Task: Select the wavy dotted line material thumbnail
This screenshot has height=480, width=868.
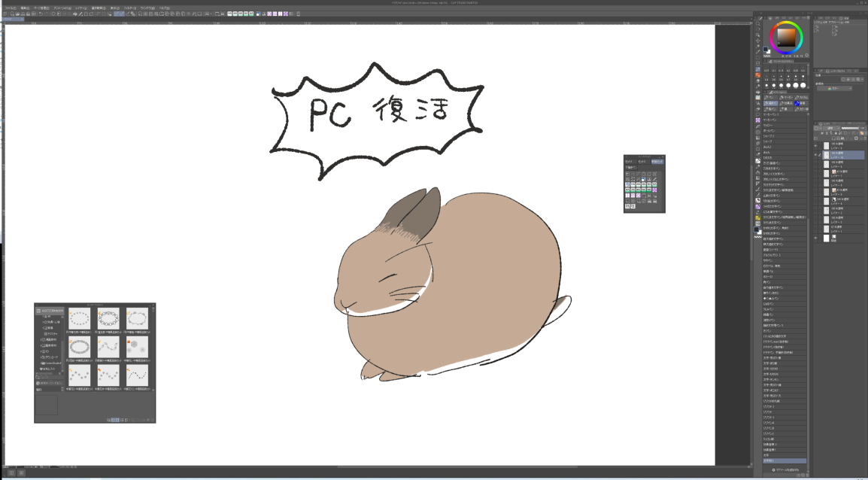Action: tap(137, 375)
